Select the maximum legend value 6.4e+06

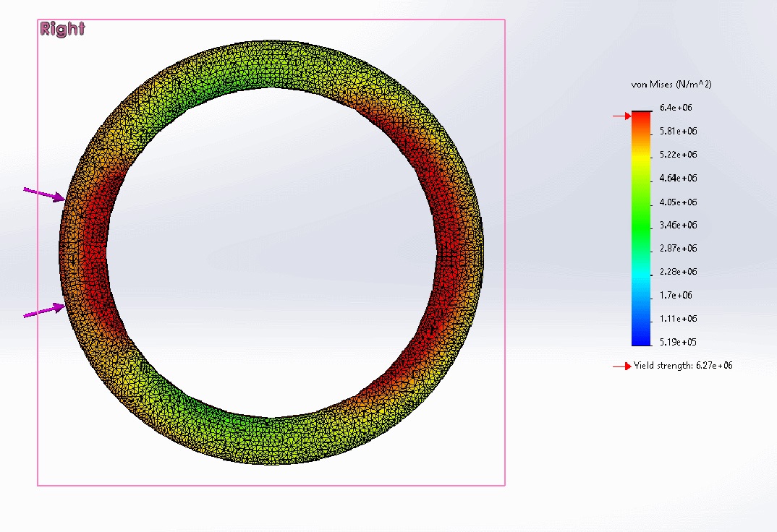[678, 108]
